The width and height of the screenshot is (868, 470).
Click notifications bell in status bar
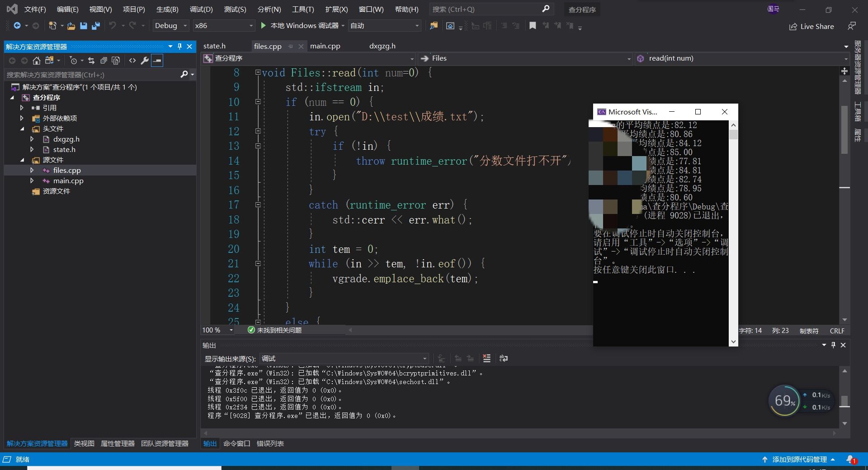851,460
